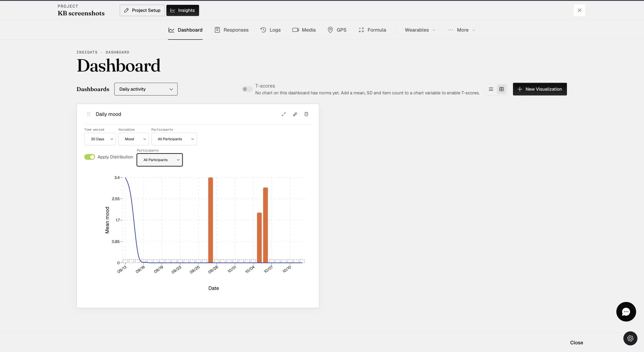Switch to list layout view
Image resolution: width=644 pixels, height=352 pixels.
click(491, 89)
